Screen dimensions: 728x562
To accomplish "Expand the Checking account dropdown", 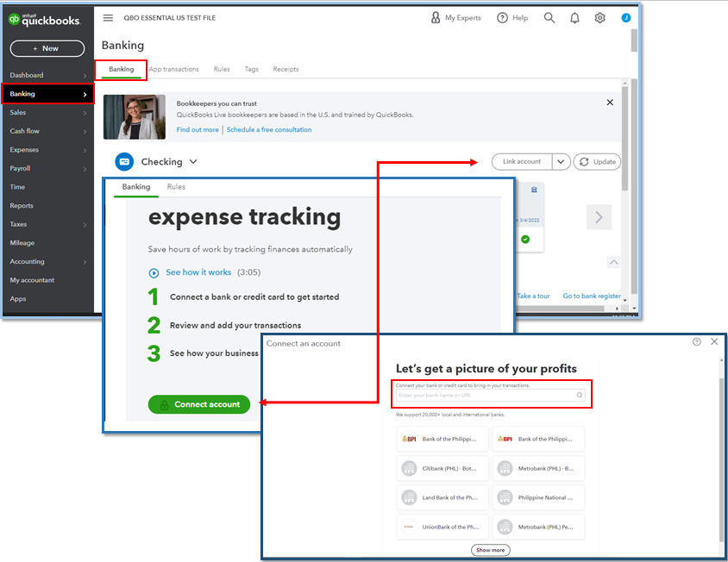I will click(x=193, y=161).
